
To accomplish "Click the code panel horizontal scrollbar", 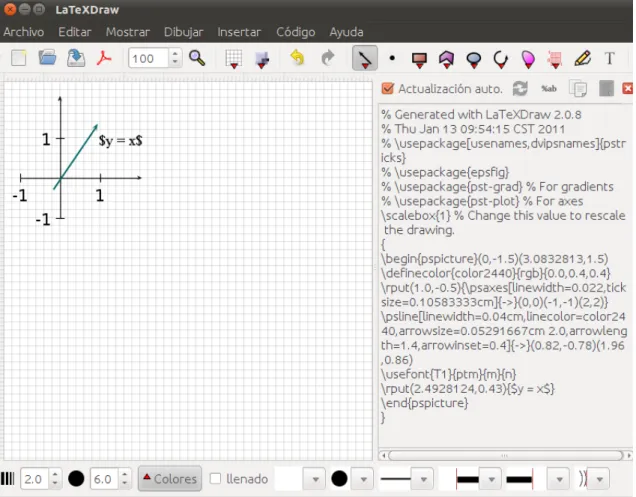I will tap(505, 455).
